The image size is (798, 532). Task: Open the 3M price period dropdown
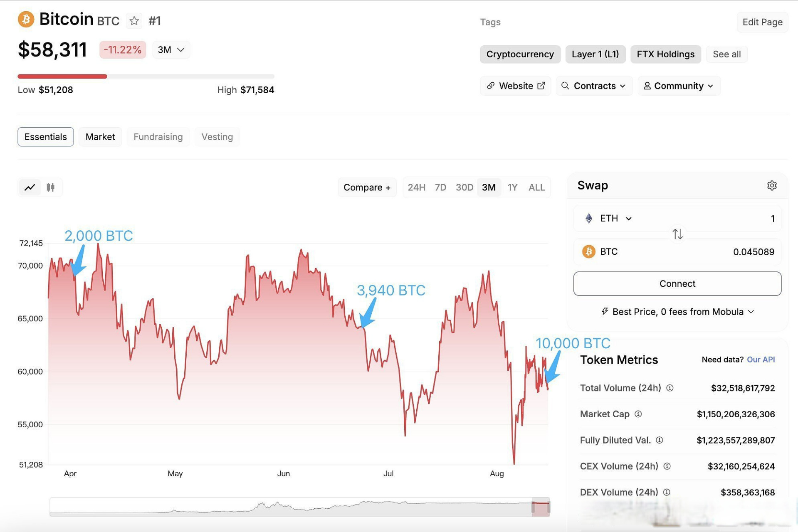[171, 50]
